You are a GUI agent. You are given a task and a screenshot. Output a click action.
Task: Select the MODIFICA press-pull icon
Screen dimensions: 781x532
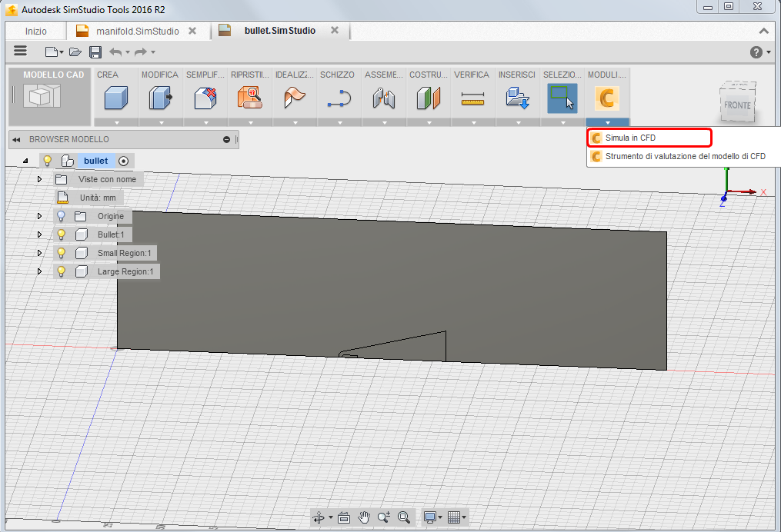pos(160,98)
